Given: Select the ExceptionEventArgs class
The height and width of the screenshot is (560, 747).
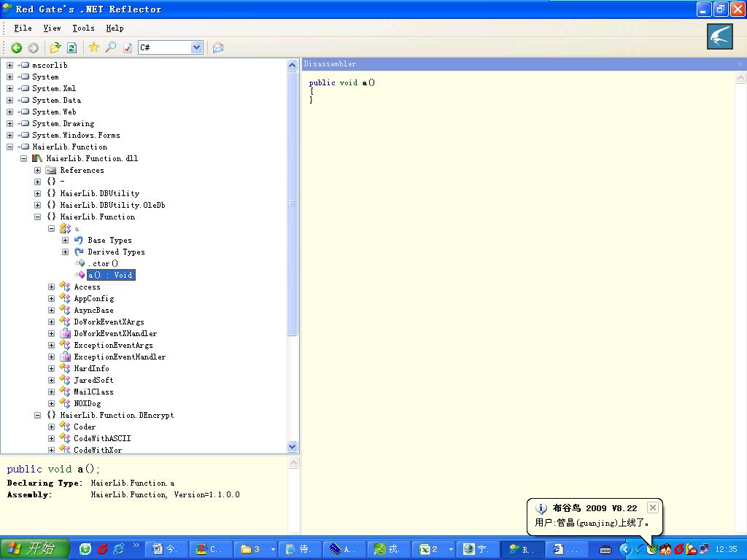Looking at the screenshot, I should (x=113, y=345).
